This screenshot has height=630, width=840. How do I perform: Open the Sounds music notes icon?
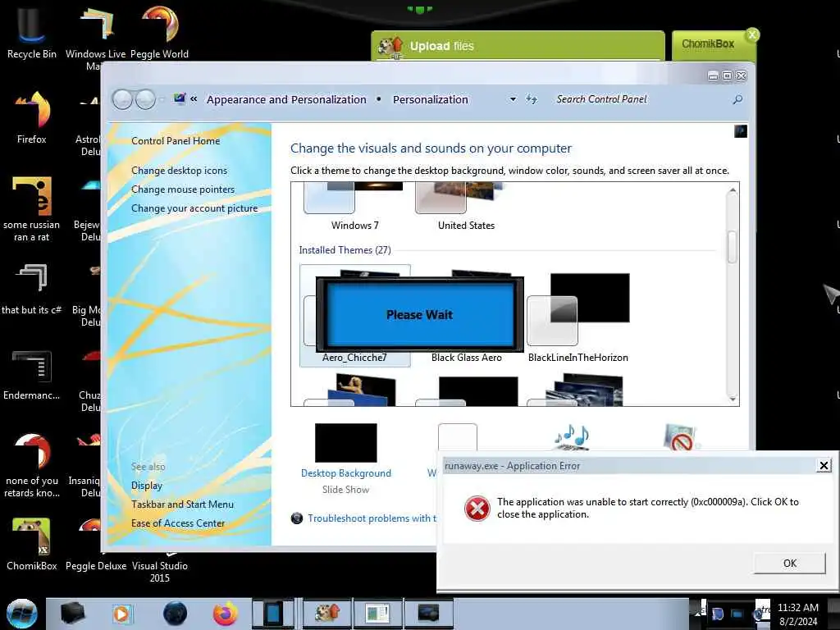click(x=571, y=436)
